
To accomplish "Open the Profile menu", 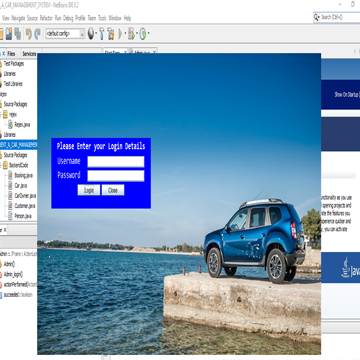I will click(80, 18).
